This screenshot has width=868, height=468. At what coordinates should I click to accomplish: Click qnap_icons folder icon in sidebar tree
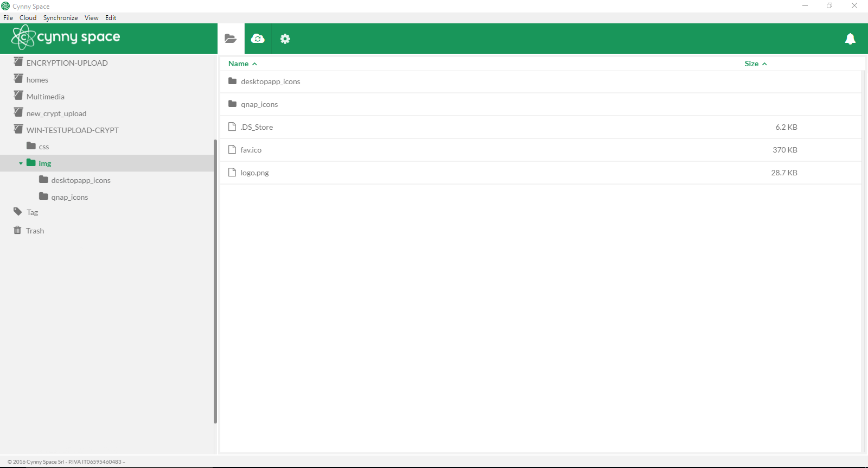click(43, 197)
